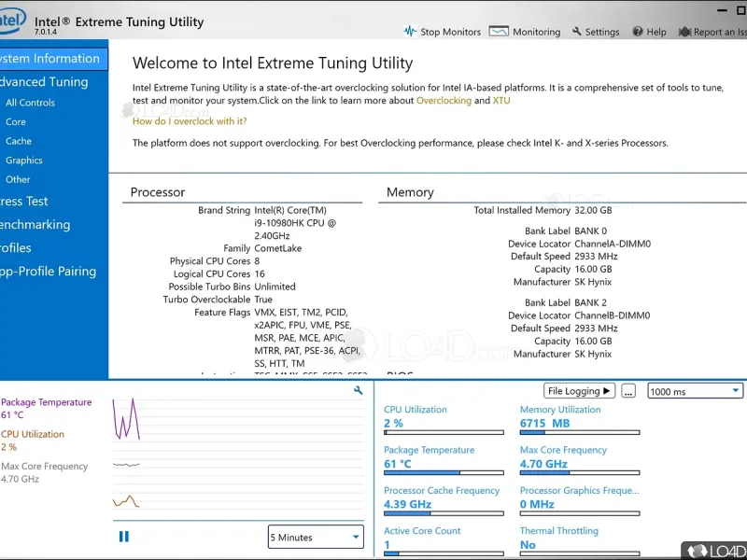Click the '32.00 GB' total installed memory
747x560 pixels.
(593, 210)
